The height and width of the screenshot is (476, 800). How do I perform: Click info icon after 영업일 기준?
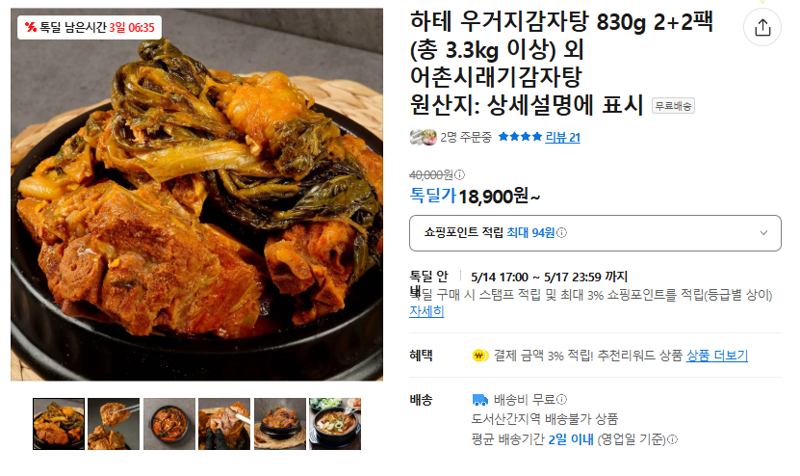tap(672, 439)
